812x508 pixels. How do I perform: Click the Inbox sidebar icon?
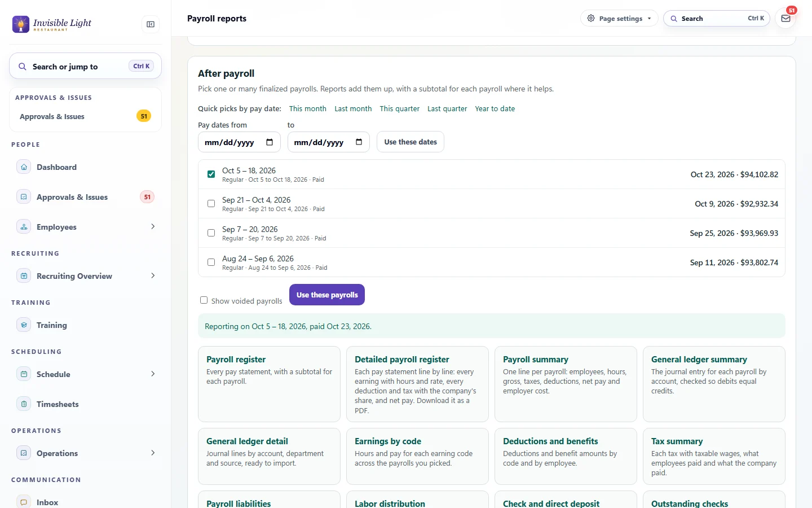tap(24, 502)
